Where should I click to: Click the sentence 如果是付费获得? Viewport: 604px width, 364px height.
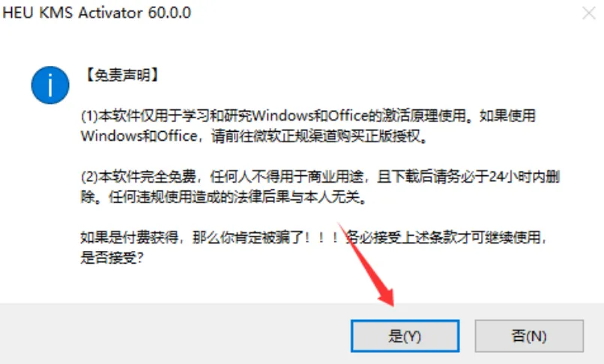(x=129, y=237)
